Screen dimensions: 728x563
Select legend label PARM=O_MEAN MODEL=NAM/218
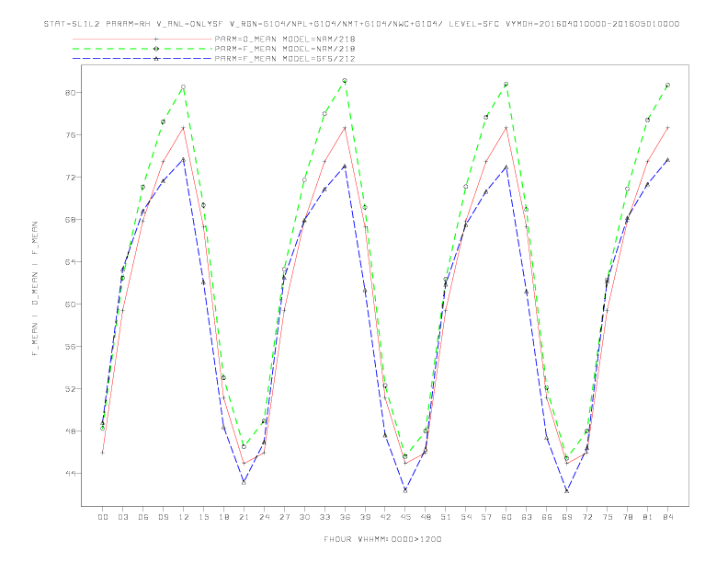tap(285, 39)
